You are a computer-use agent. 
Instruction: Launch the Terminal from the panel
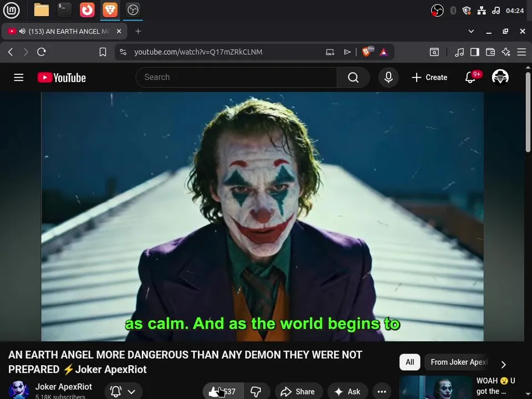click(64, 10)
